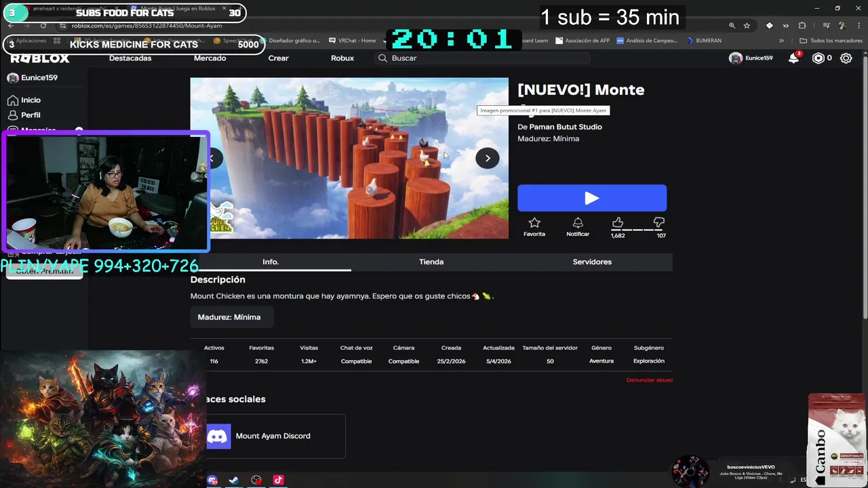Open Mercado in Roblox nav
This screenshot has width=868, height=488.
[x=210, y=58]
